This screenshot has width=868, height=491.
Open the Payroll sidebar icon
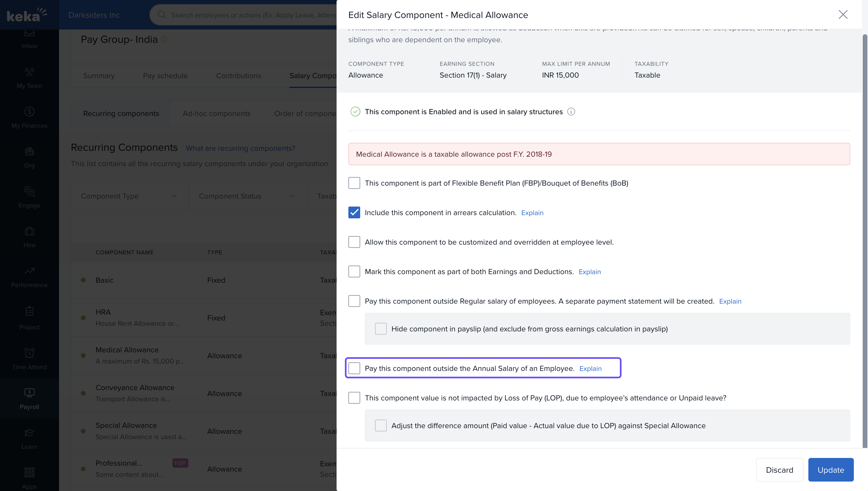click(29, 392)
